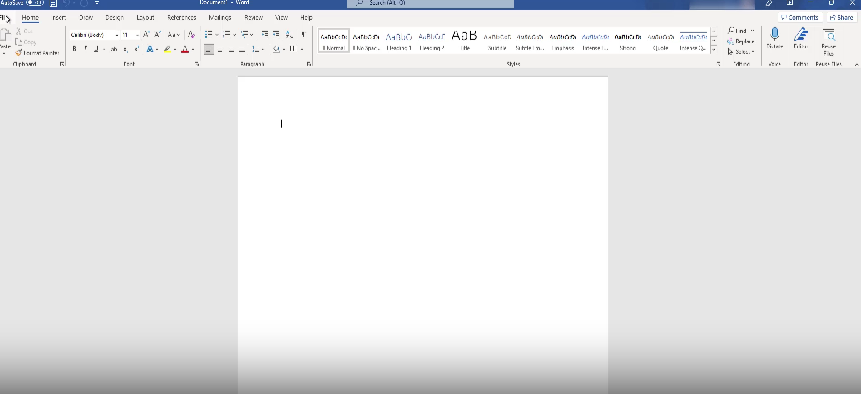Open the Mailings tab
Image resolution: width=861 pixels, height=394 pixels.
[x=220, y=18]
